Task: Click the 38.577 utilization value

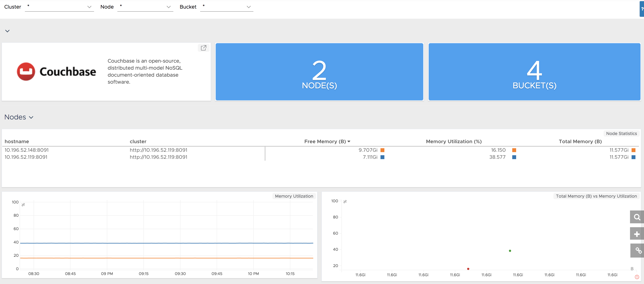Action: coord(497,157)
